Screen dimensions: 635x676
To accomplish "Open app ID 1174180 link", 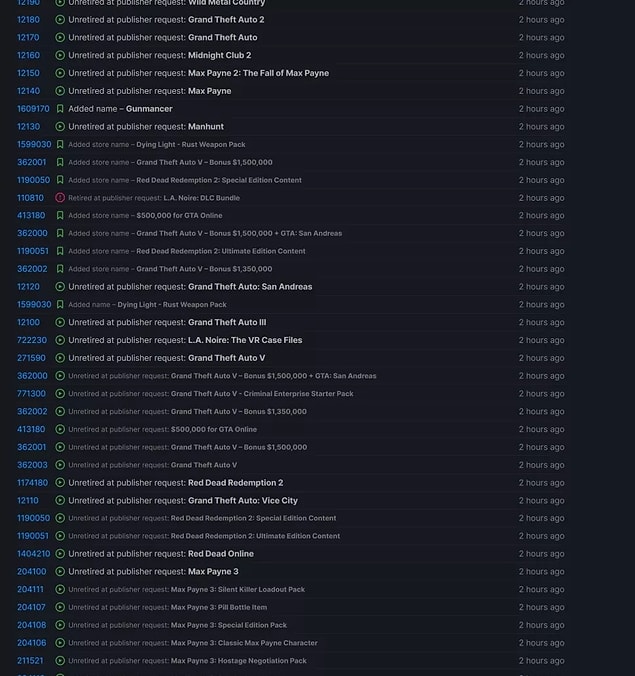I will pos(33,483).
